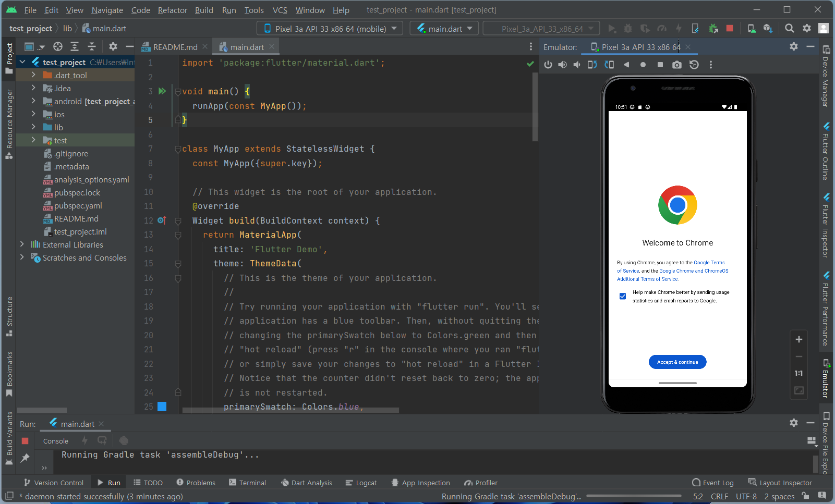
Task: Open IDE settings gear in top toolbar
Action: [807, 28]
